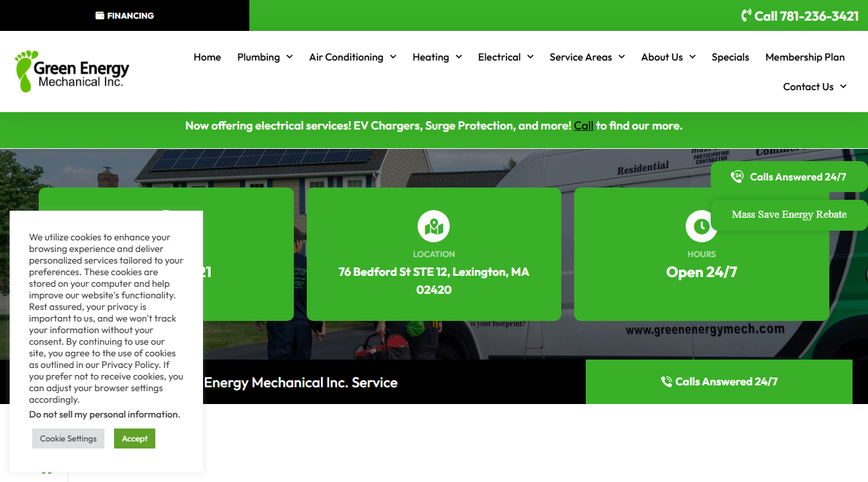Open the Air Conditioning menu item

pyautogui.click(x=346, y=57)
